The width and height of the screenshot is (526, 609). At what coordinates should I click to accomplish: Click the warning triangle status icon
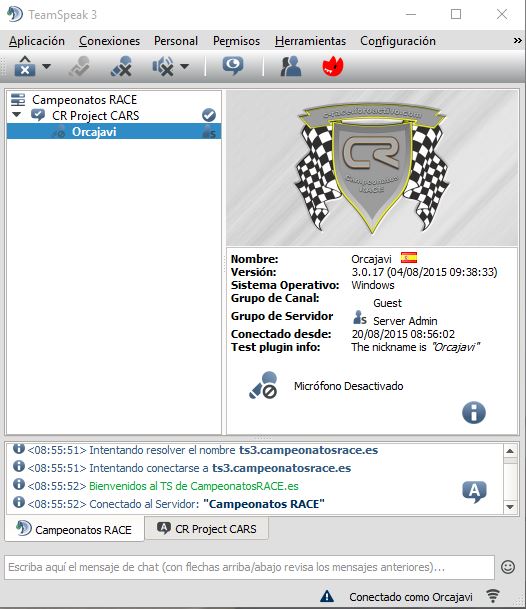click(x=327, y=596)
